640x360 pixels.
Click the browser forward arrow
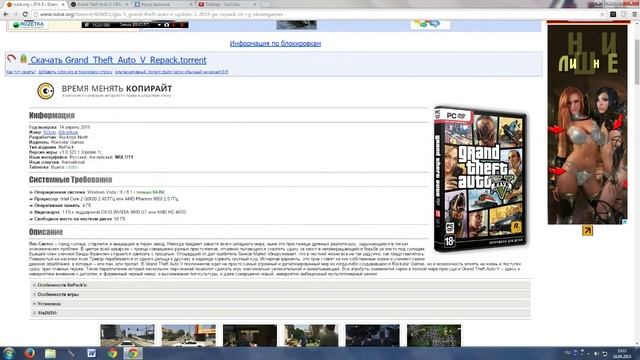pyautogui.click(x=16, y=14)
